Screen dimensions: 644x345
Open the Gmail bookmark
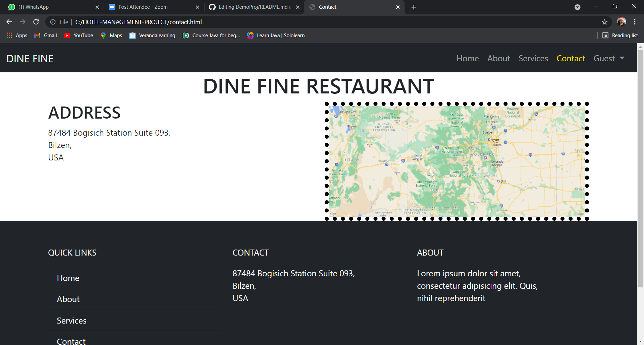(x=45, y=35)
